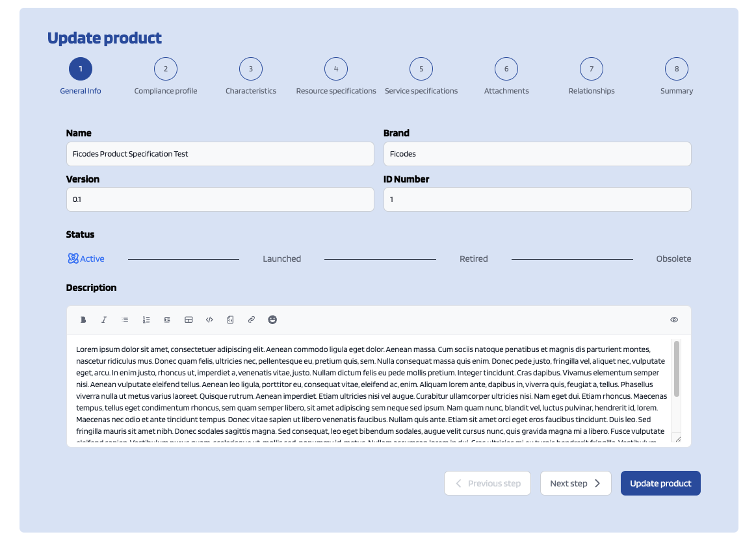
Task: Insert inline code with the code icon
Action: tap(209, 320)
